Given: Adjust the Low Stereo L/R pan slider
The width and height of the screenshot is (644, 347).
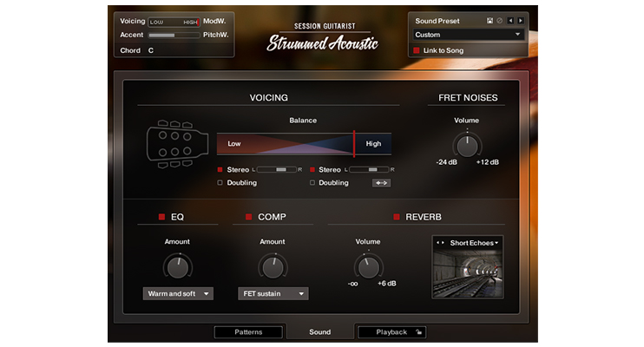Looking at the screenshot, I should click(x=276, y=170).
